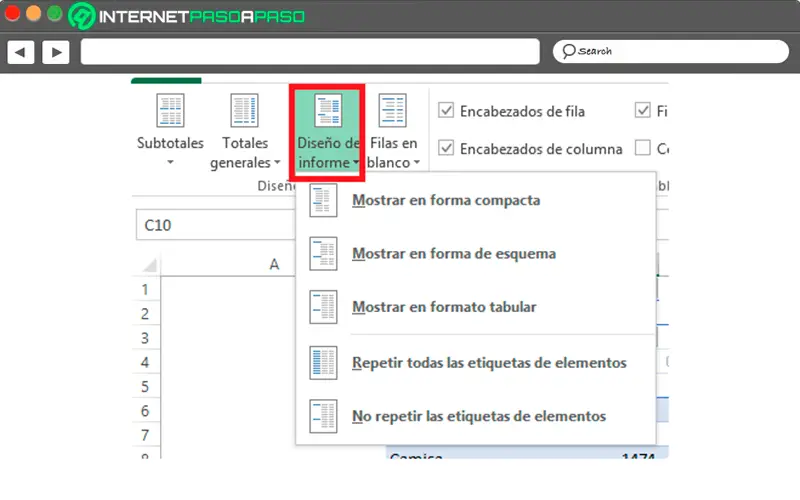Click the select-all corner triangle
800x500 pixels.
tap(149, 265)
